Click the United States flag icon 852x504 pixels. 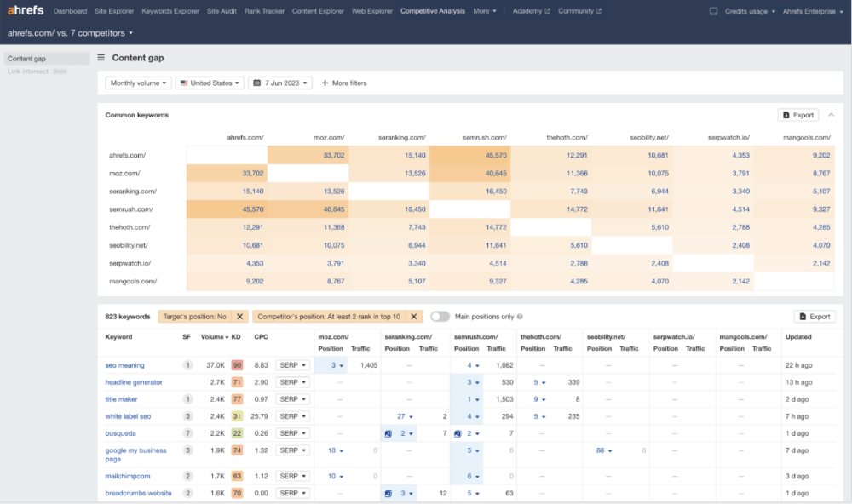[182, 83]
